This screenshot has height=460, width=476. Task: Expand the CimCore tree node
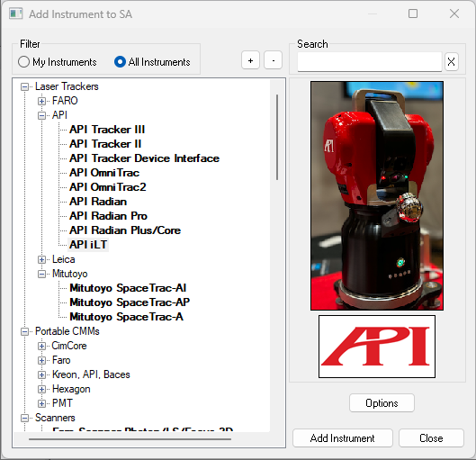pyautogui.click(x=42, y=347)
